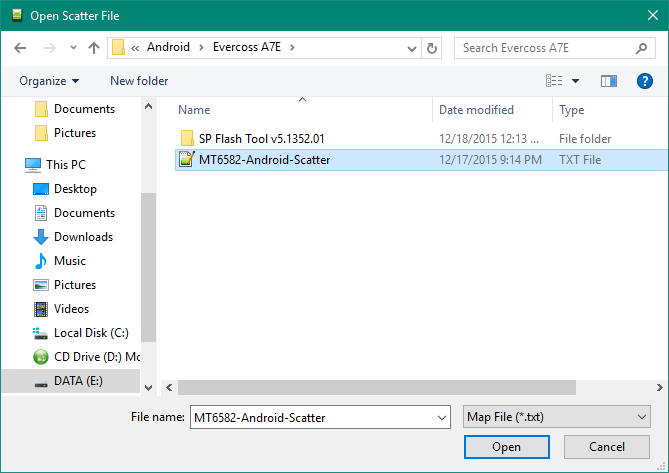Open the address bar history dropdown

click(412, 48)
